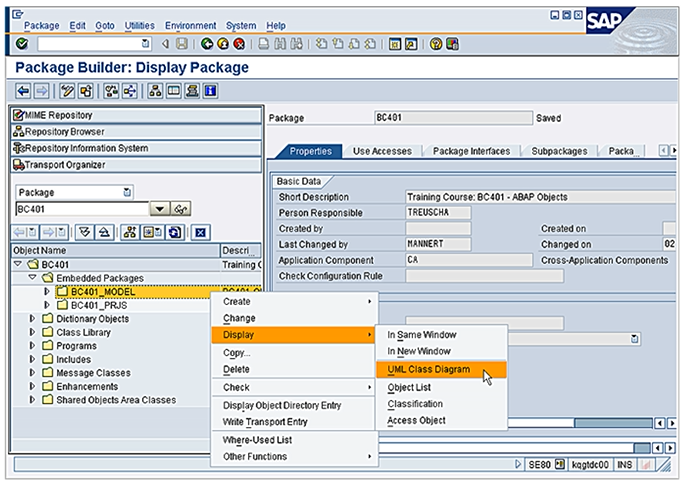Select the BC401_PRJS package in the tree
Screen dimensions: 683x486
[x=98, y=305]
